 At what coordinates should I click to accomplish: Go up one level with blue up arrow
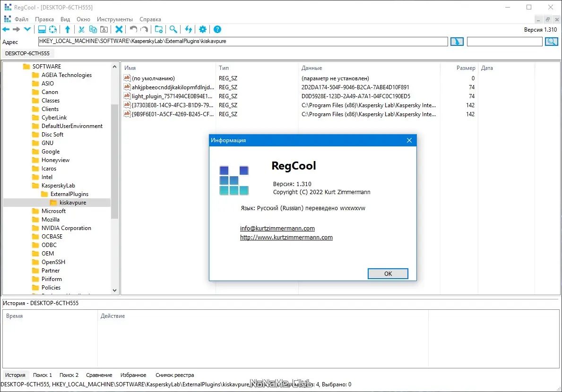coord(68,29)
